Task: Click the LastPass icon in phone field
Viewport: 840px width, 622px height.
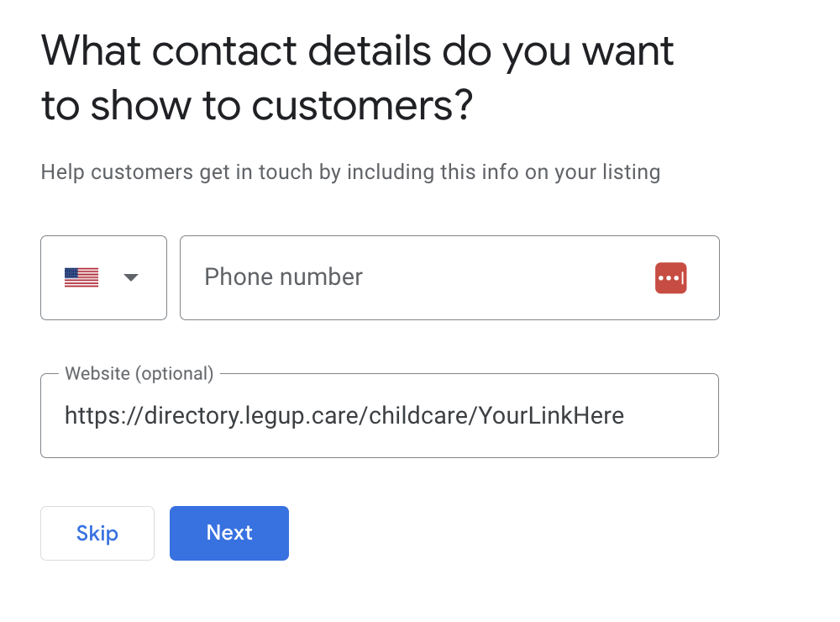Action: (x=670, y=277)
